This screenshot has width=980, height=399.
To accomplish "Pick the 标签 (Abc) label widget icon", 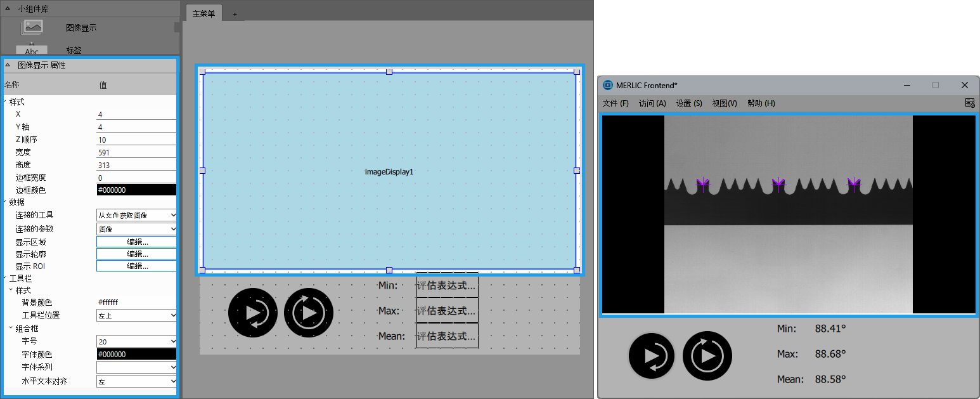I will click(32, 50).
